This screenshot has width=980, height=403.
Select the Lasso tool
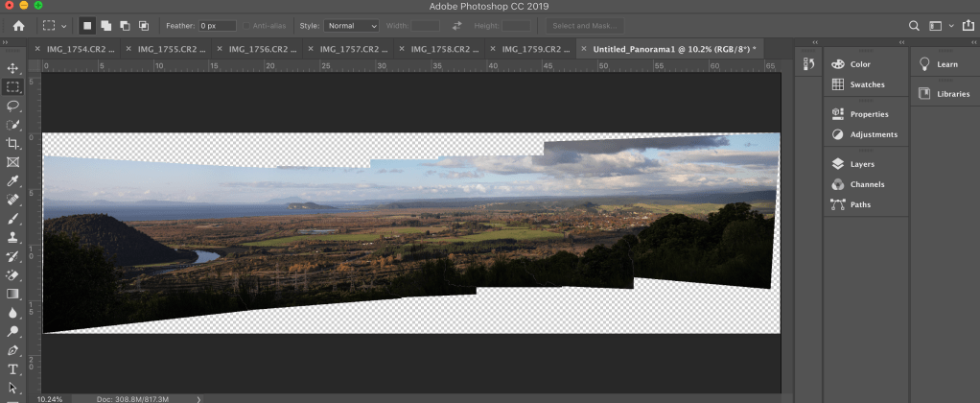coord(12,106)
